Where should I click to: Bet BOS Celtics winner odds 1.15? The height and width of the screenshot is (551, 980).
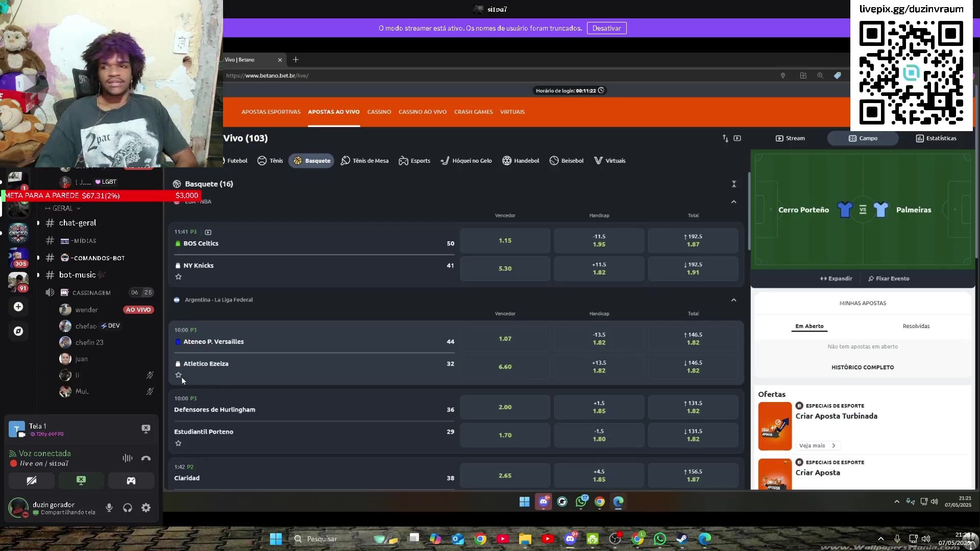click(x=505, y=241)
